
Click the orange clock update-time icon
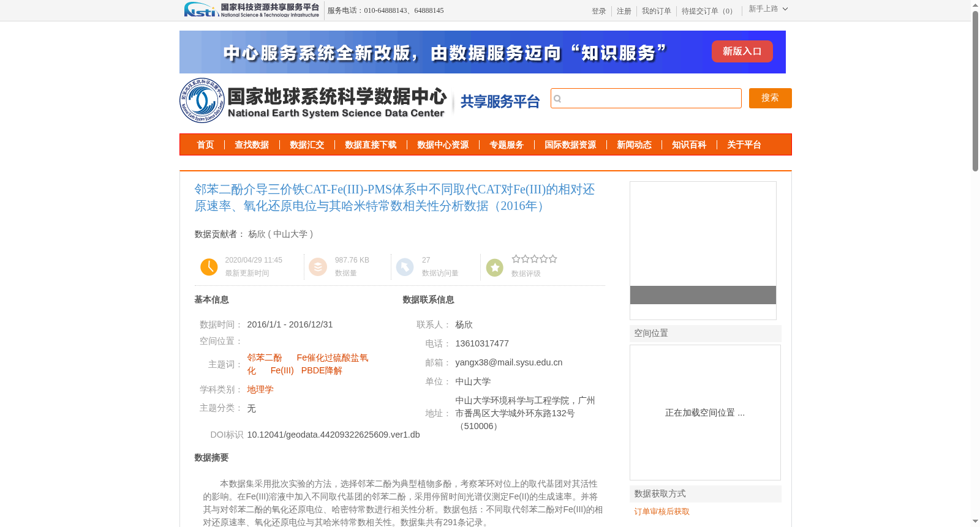click(209, 267)
